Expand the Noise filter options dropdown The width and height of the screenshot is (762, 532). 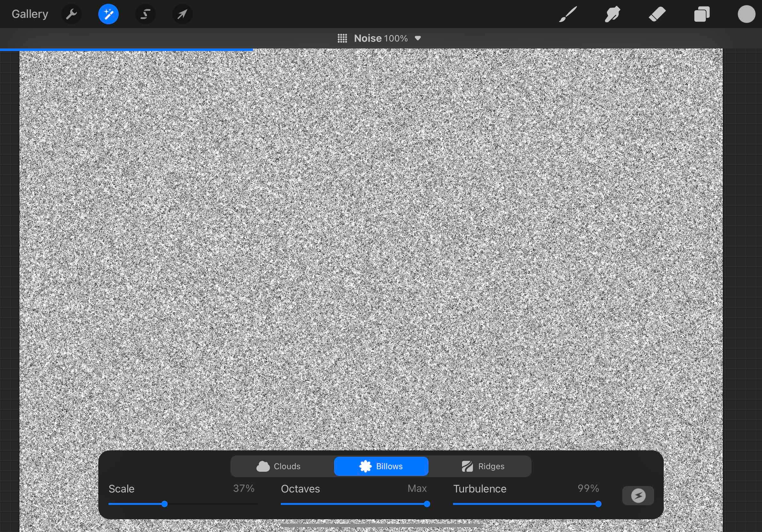click(x=418, y=38)
